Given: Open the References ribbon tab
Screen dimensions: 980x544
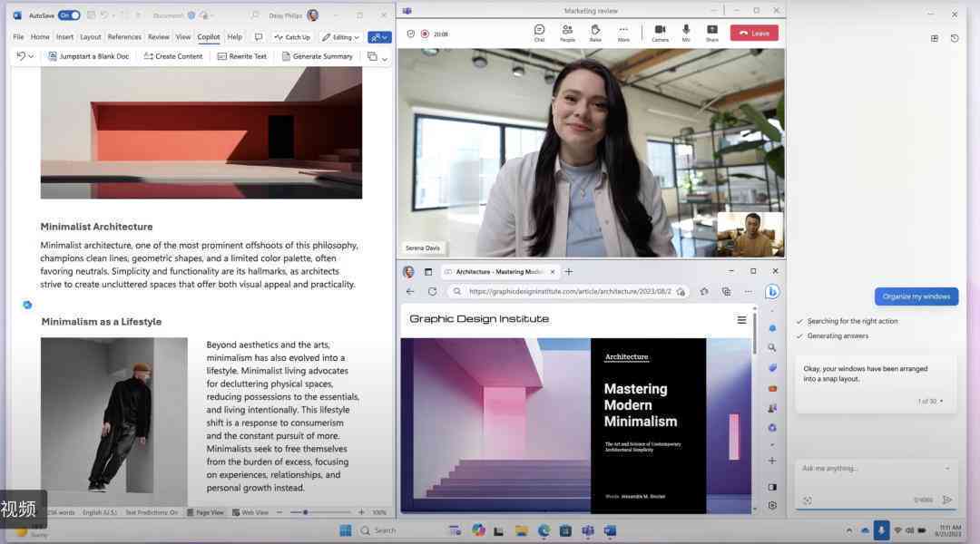Looking at the screenshot, I should 124,37.
